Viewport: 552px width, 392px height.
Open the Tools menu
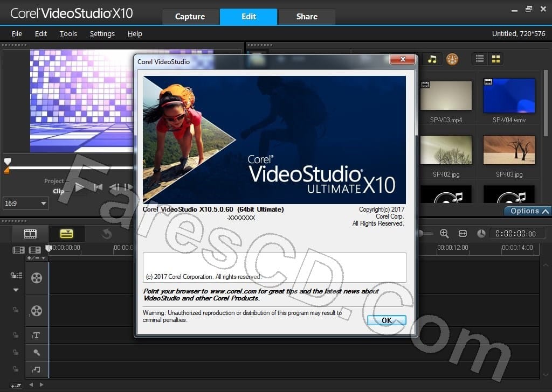point(68,34)
